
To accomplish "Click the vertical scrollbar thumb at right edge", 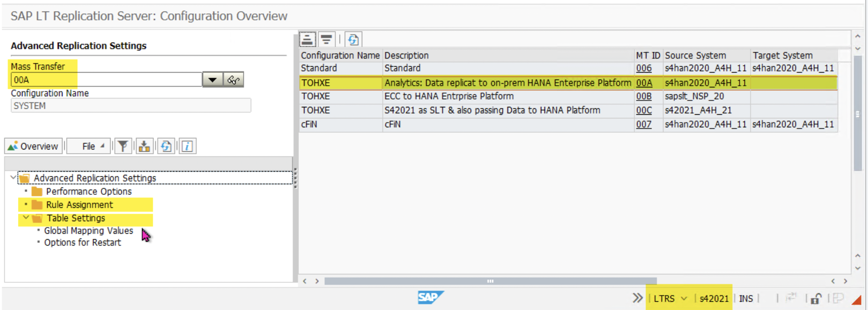I will tap(857, 114).
